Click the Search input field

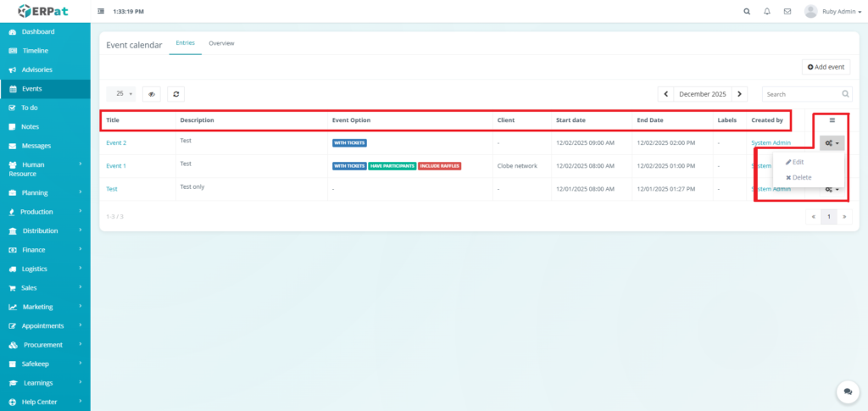pos(801,94)
